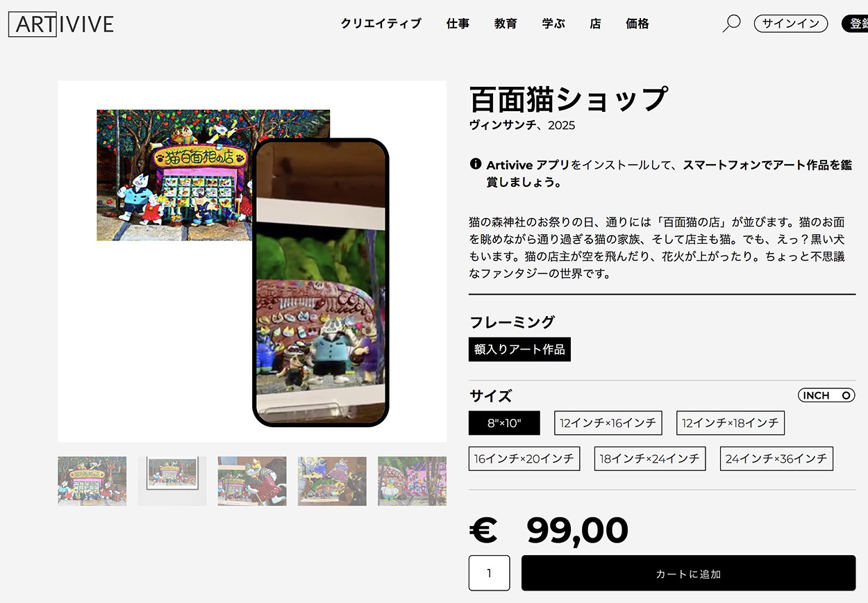Open the 教育 menu item
Viewport: 868px width, 603px height.
(x=506, y=24)
